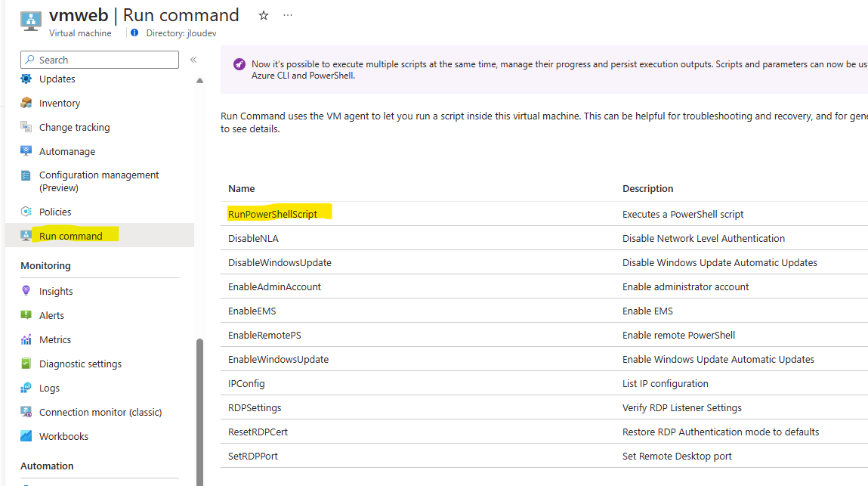Click the Alerts icon
Viewport: 868px width, 486px height.
click(x=26, y=315)
